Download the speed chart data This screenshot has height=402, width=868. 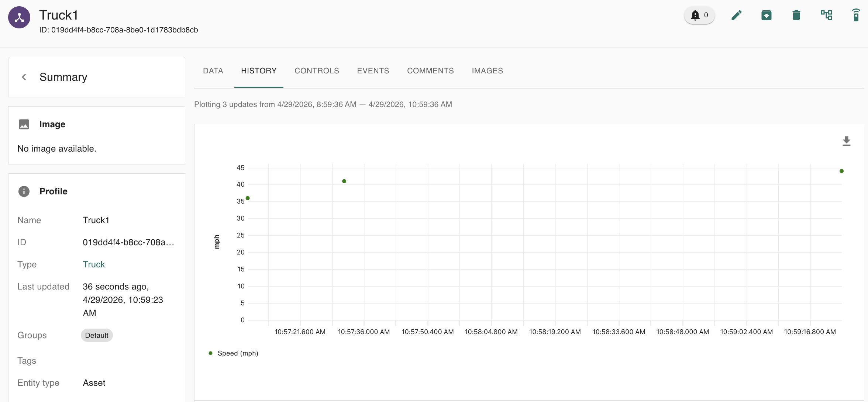point(847,141)
